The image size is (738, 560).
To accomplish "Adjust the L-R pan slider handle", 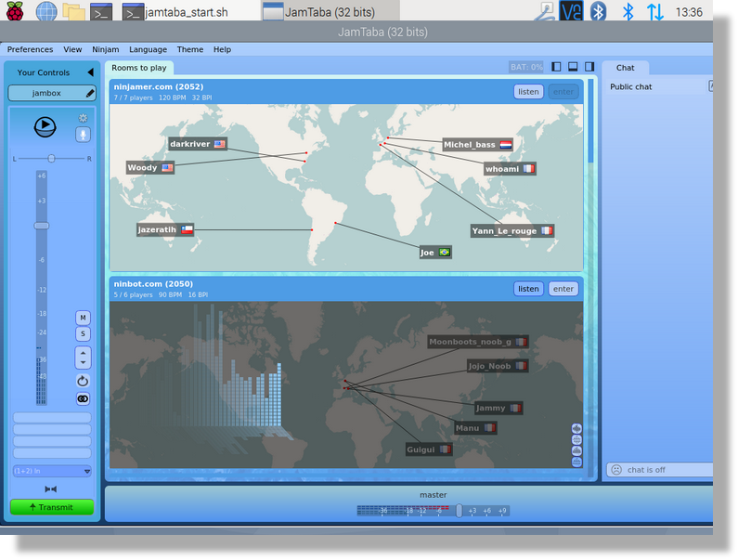I will (x=51, y=159).
